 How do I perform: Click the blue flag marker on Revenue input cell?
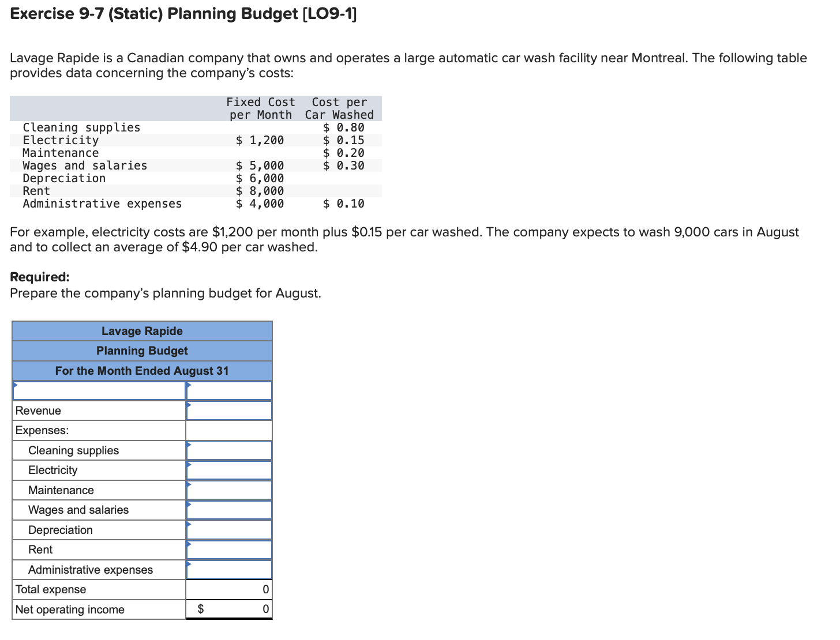point(187,406)
